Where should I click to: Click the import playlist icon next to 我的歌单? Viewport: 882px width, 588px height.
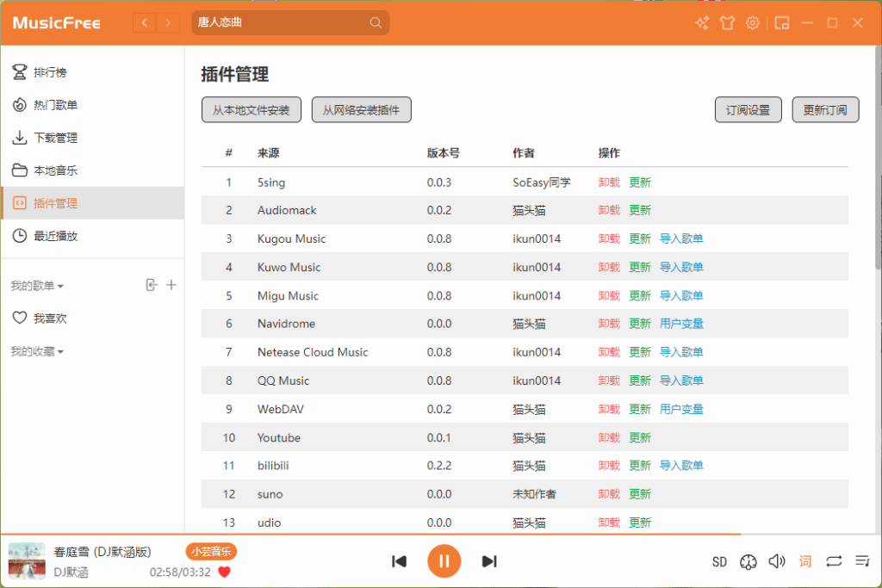(x=152, y=285)
